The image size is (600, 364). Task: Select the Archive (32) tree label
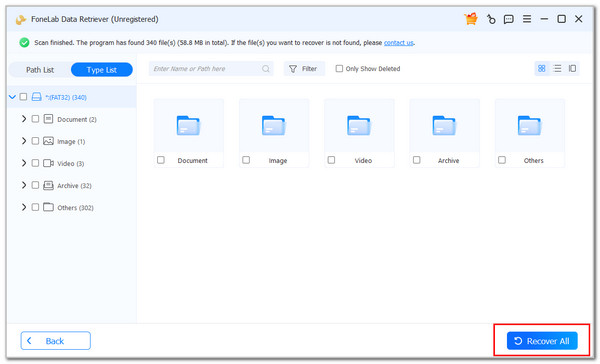(x=74, y=186)
